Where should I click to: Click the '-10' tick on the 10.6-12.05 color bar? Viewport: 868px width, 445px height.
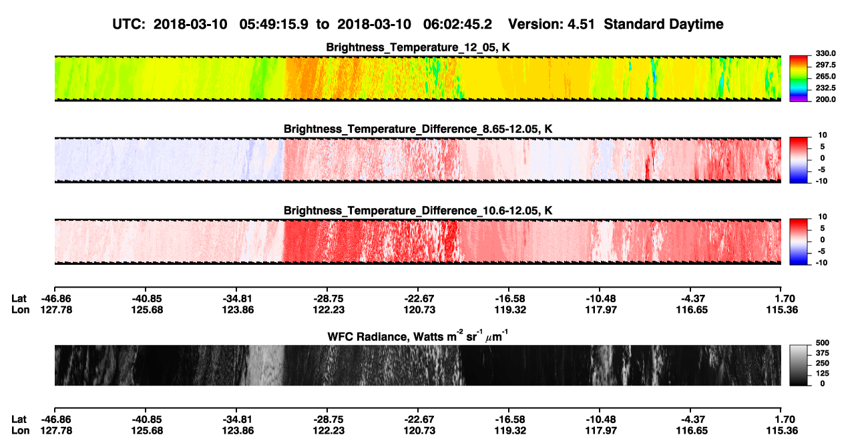821,262
